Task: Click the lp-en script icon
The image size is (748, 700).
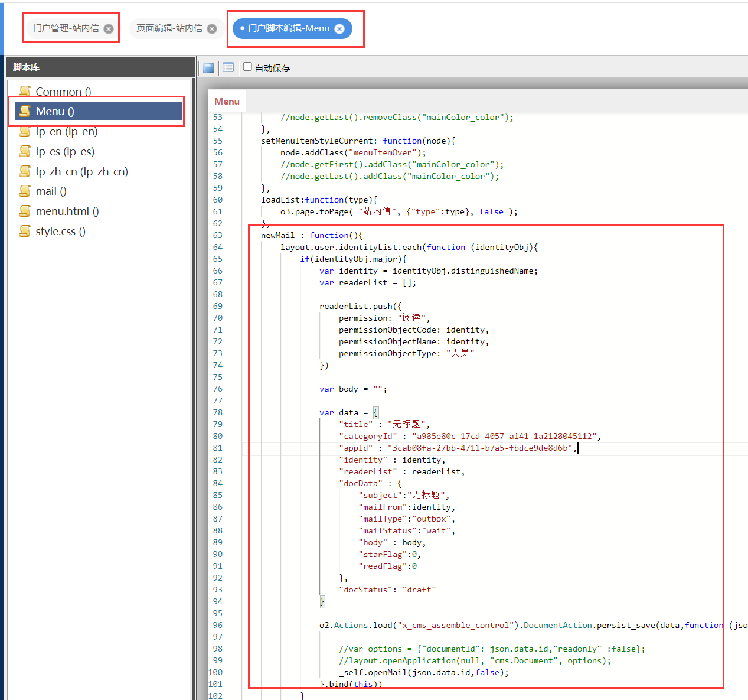Action: 25,131
